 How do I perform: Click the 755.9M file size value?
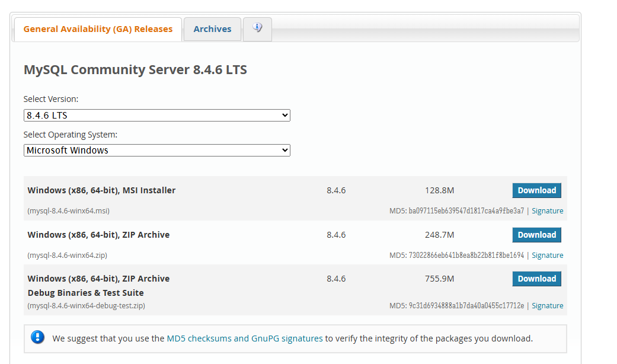[440, 279]
